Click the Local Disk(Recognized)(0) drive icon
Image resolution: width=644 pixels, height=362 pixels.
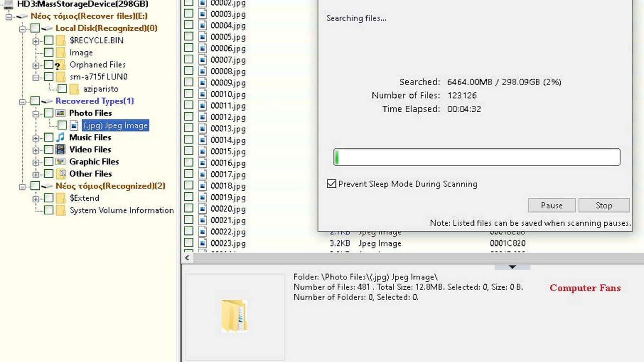(47, 28)
